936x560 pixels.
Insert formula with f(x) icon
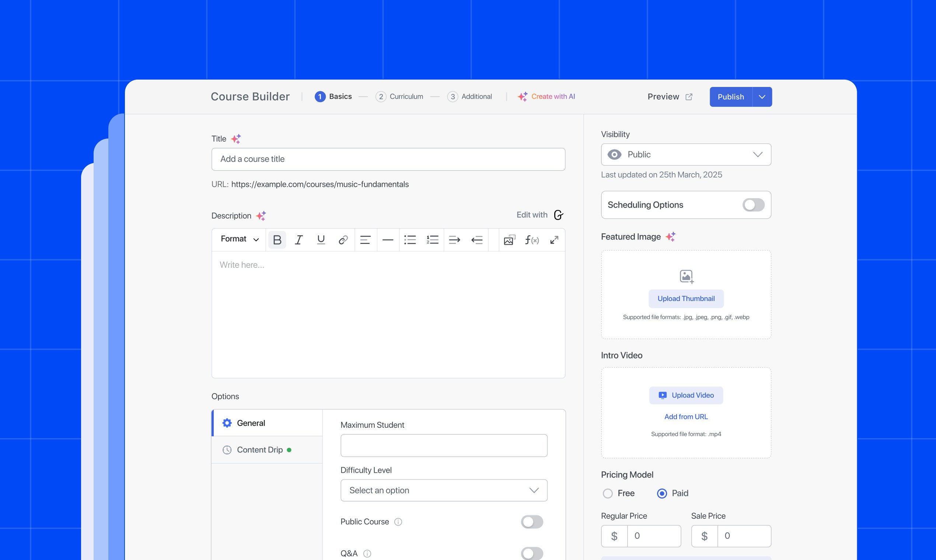531,239
